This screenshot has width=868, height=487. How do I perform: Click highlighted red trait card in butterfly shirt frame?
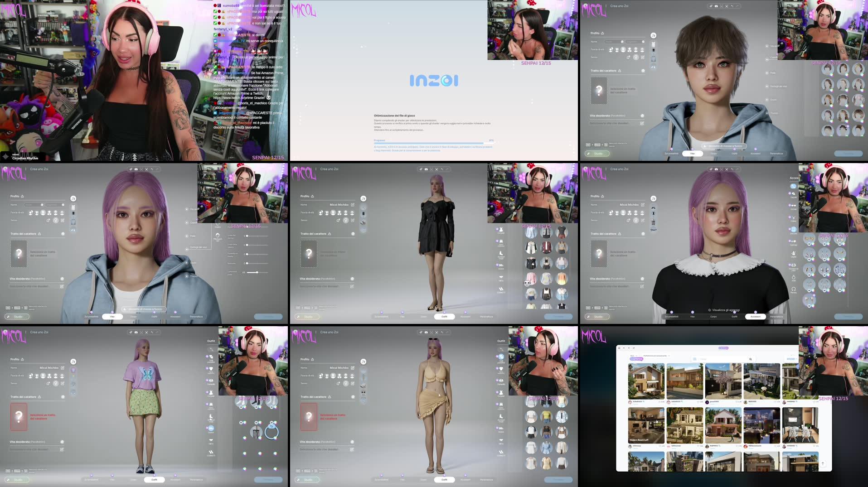tap(19, 416)
